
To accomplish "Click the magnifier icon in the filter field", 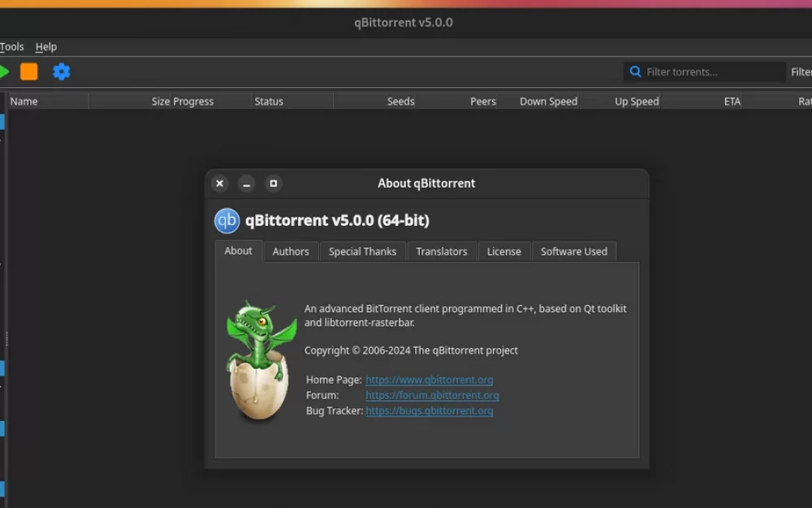I will coord(635,72).
